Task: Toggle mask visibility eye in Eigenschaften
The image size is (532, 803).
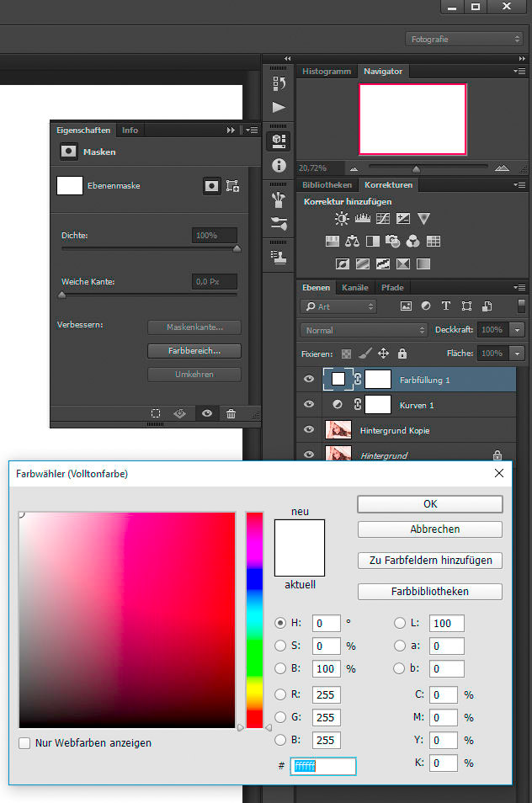Action: pos(207,413)
